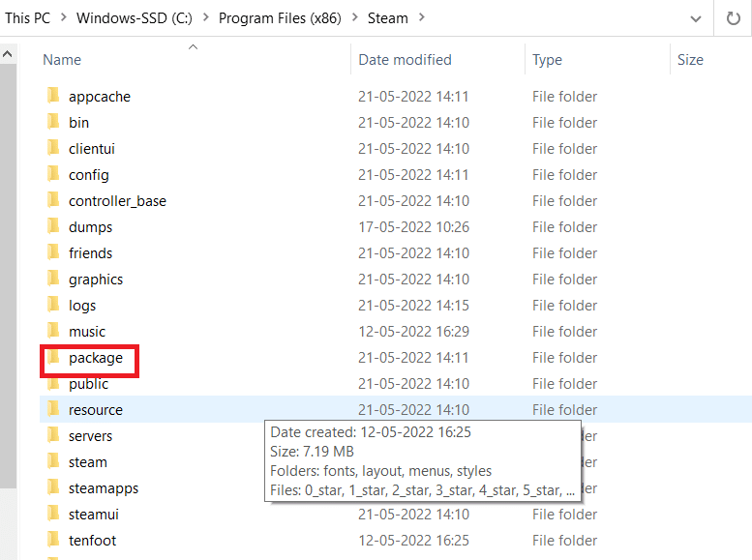Select the package folder name
Image resolution: width=752 pixels, height=560 pixels.
tap(96, 358)
